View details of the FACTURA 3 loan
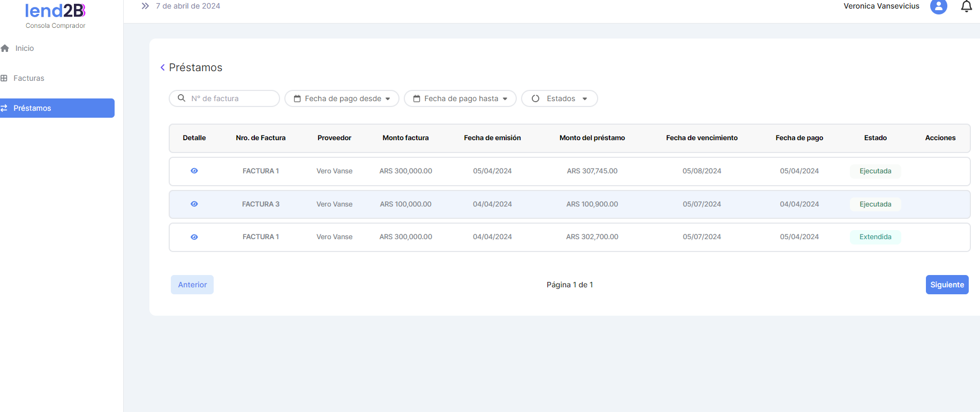The height and width of the screenshot is (412, 980). tap(194, 204)
